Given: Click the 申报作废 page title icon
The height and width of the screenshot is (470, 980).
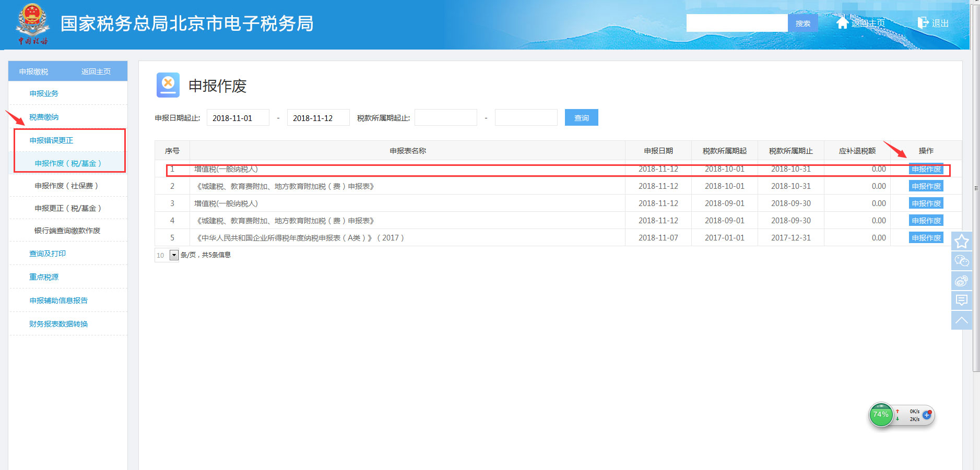Looking at the screenshot, I should point(168,85).
